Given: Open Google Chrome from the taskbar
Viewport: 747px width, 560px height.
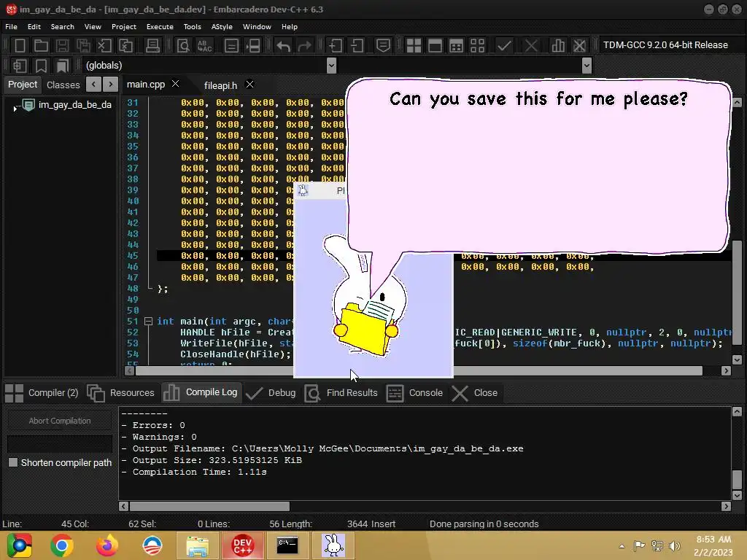Looking at the screenshot, I should click(x=62, y=545).
